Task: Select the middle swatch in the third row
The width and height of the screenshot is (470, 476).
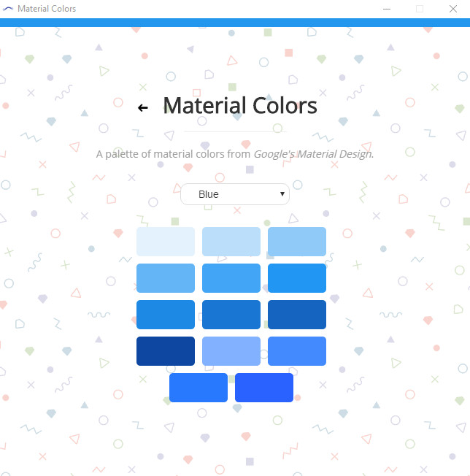Action: click(x=231, y=315)
